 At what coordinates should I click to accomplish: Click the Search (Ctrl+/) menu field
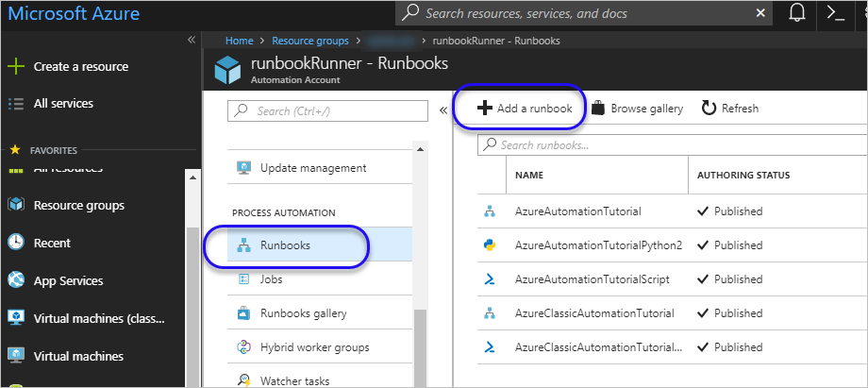pos(327,110)
